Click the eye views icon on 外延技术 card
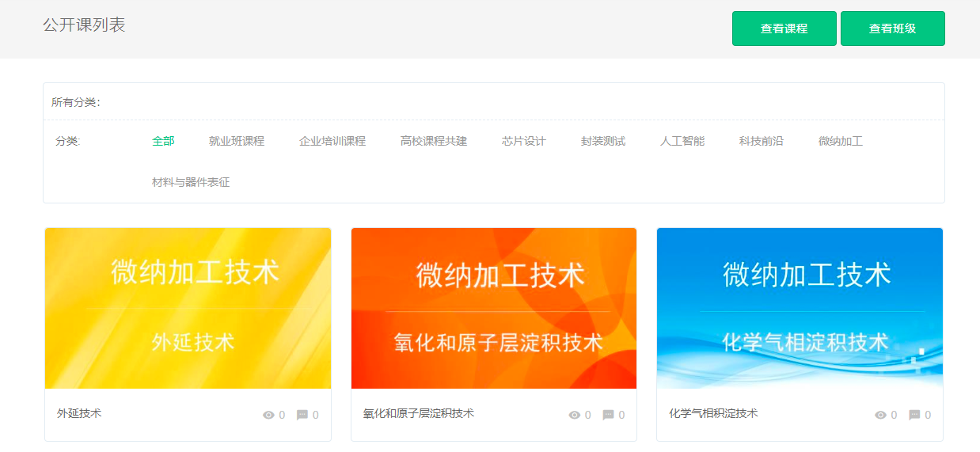The width and height of the screenshot is (980, 452). [x=268, y=415]
